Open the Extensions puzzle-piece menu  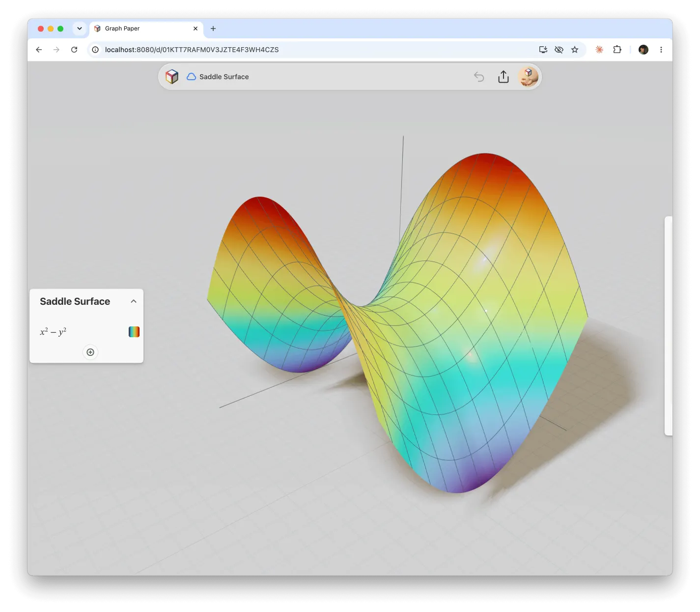pos(617,50)
